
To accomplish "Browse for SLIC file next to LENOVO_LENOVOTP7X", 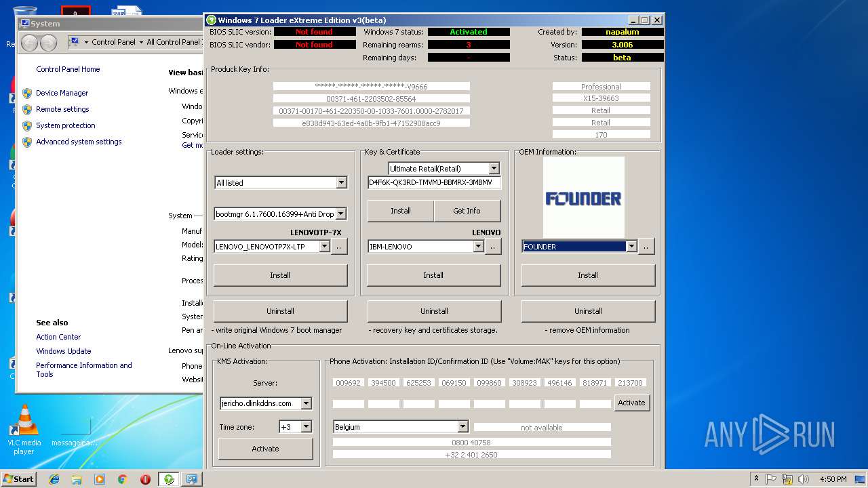I will click(339, 247).
